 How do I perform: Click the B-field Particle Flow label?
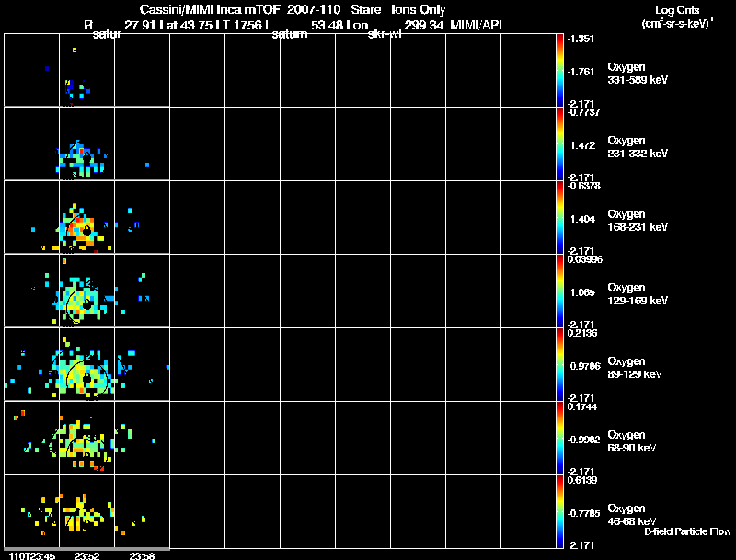(x=687, y=531)
